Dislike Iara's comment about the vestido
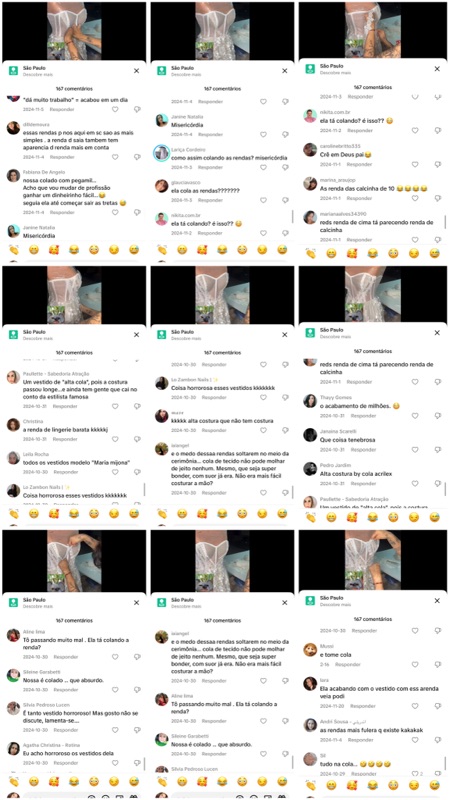The image size is (450, 800). pos(437,706)
